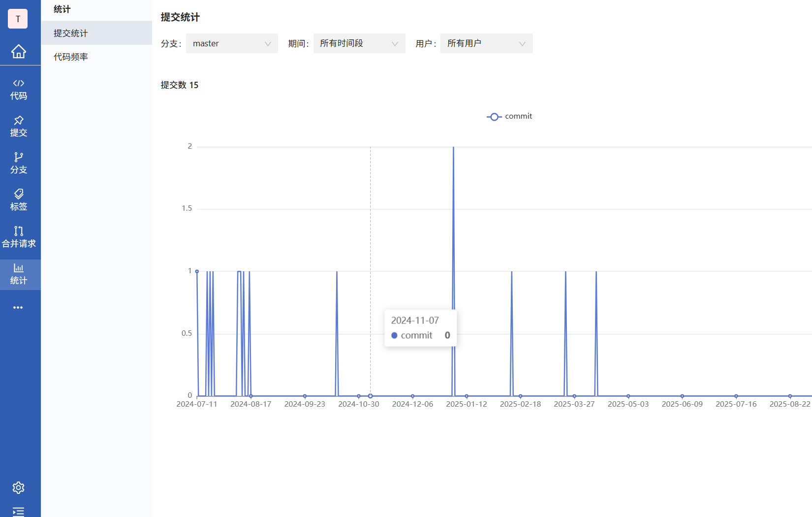Open the 分支 branches icon
This screenshot has height=517, width=812.
(x=18, y=162)
